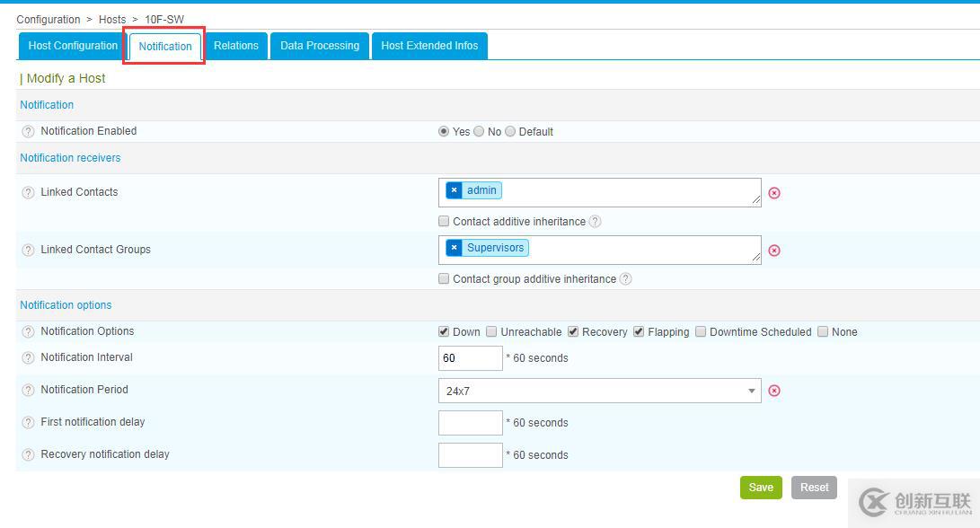Screen dimensions: 980x528
Task: Check the None notification option
Action: pyautogui.click(x=823, y=332)
